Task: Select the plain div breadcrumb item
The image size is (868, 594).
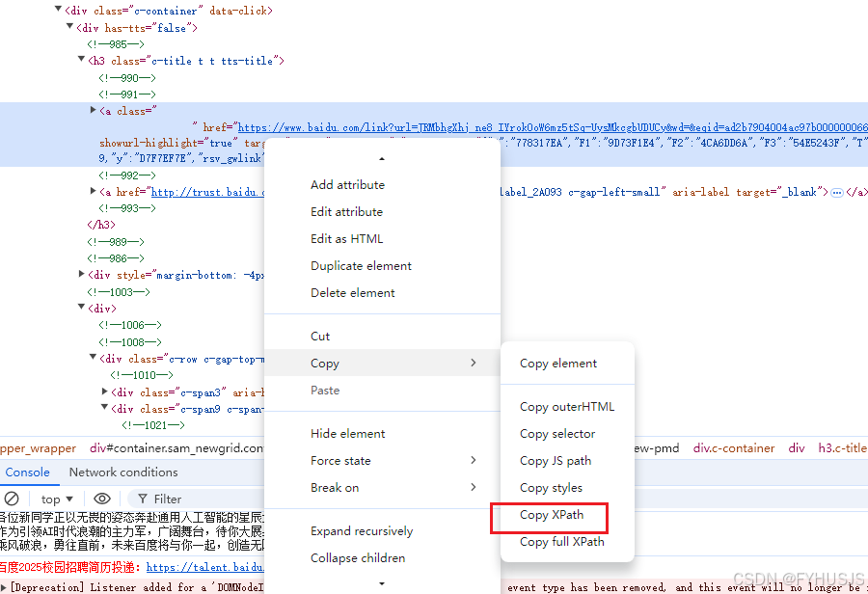Action: (x=797, y=448)
